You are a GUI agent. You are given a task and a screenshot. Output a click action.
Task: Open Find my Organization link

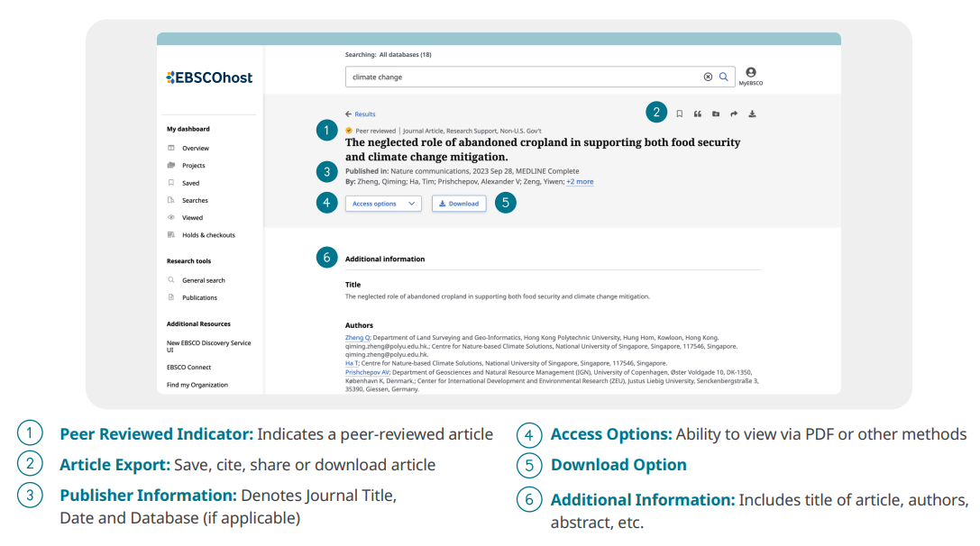click(x=197, y=385)
